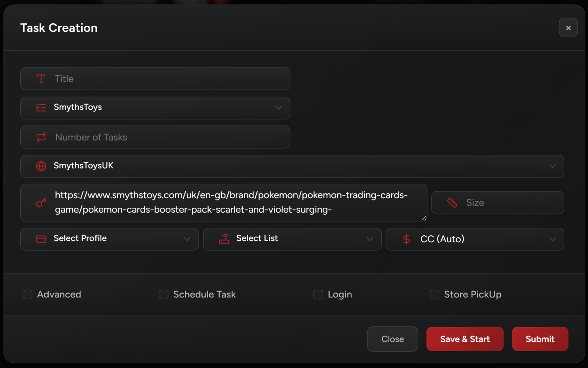Click the ruler icon in Size field
Viewport: 588px width, 368px height.
(452, 202)
